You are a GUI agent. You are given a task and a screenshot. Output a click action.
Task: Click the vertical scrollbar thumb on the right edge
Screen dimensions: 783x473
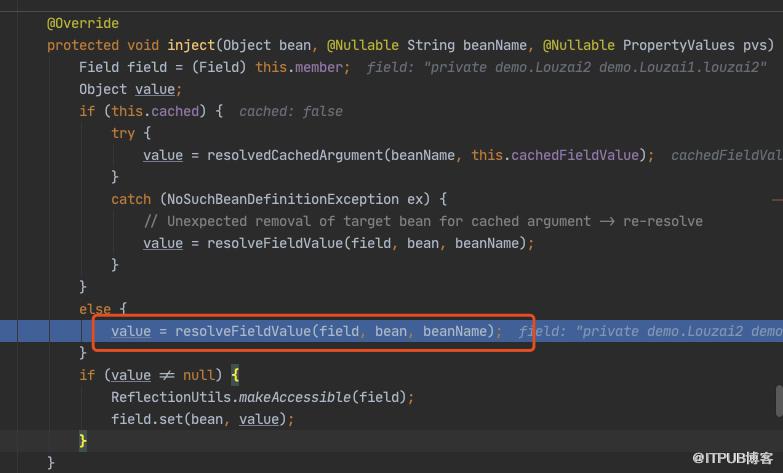(x=779, y=401)
